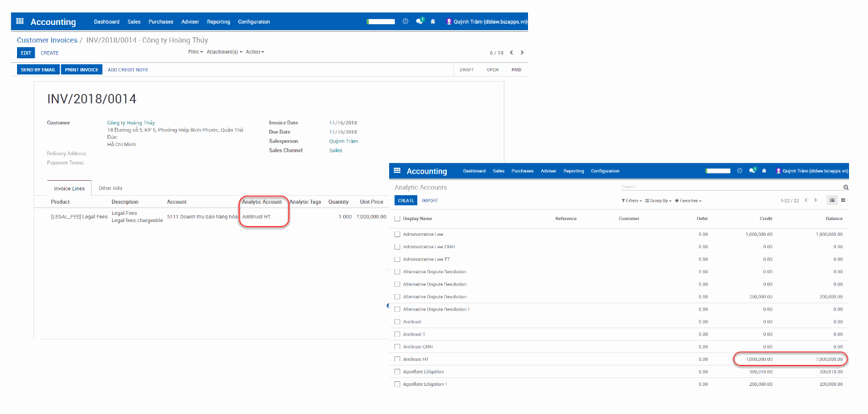868x414 pixels.
Task: Open the Reporting menu
Action: click(218, 22)
